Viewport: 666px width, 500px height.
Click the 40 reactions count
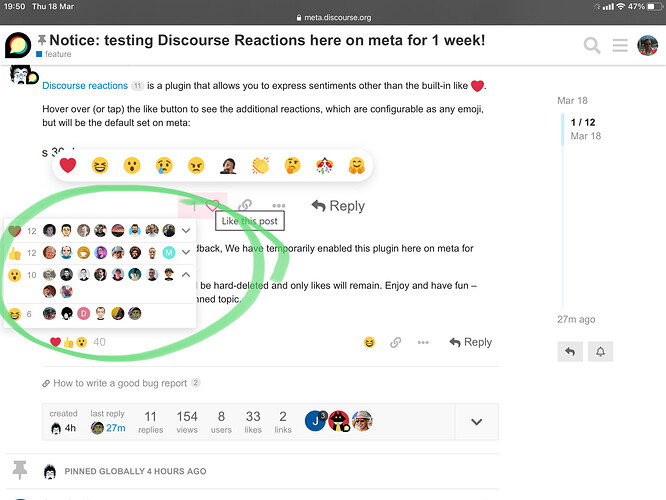[99, 342]
